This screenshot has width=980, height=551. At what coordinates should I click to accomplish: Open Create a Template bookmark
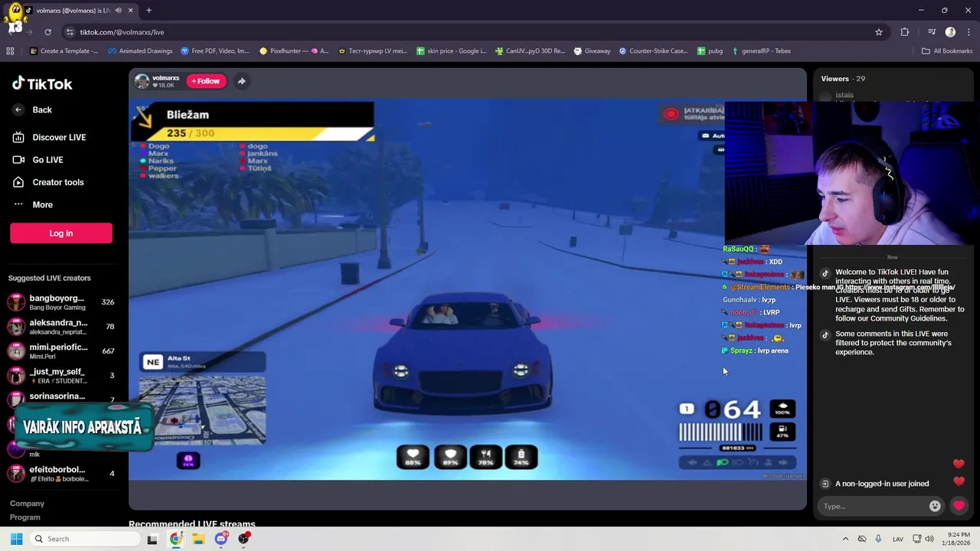pyautogui.click(x=64, y=51)
